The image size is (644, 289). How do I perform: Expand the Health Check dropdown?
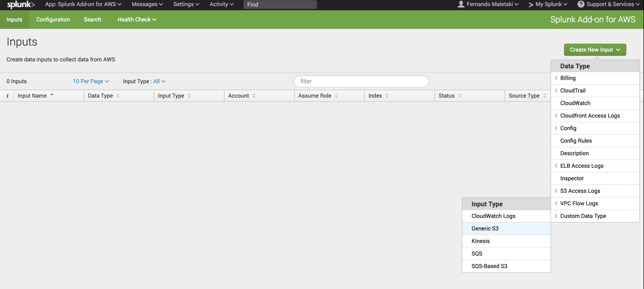[x=137, y=20]
